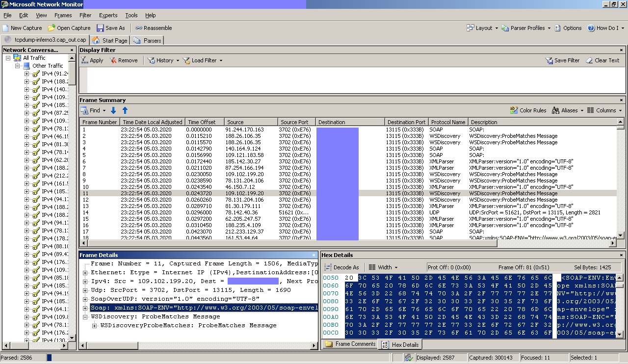Screen dimensions: 628x364
Task: Click inside the display filter text box
Action: (x=356, y=80)
